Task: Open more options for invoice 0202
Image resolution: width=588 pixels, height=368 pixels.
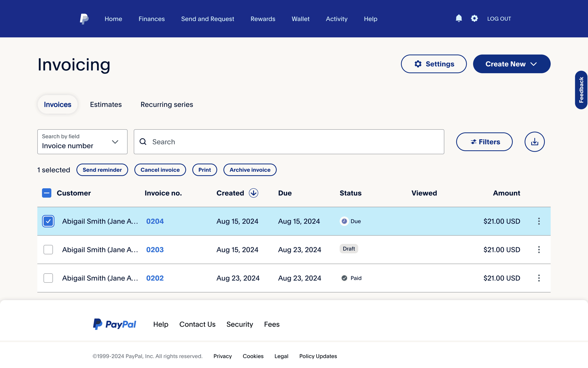Action: pyautogui.click(x=539, y=278)
